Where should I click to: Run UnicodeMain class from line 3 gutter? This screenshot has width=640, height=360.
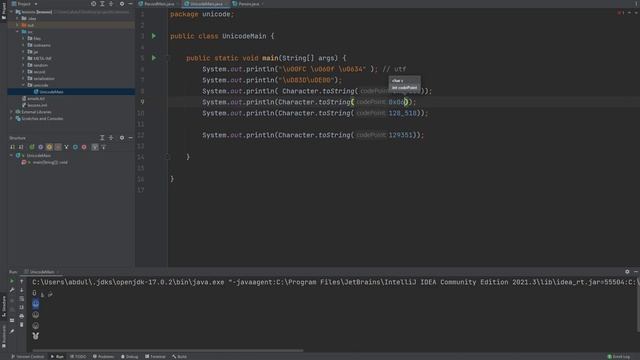point(154,36)
